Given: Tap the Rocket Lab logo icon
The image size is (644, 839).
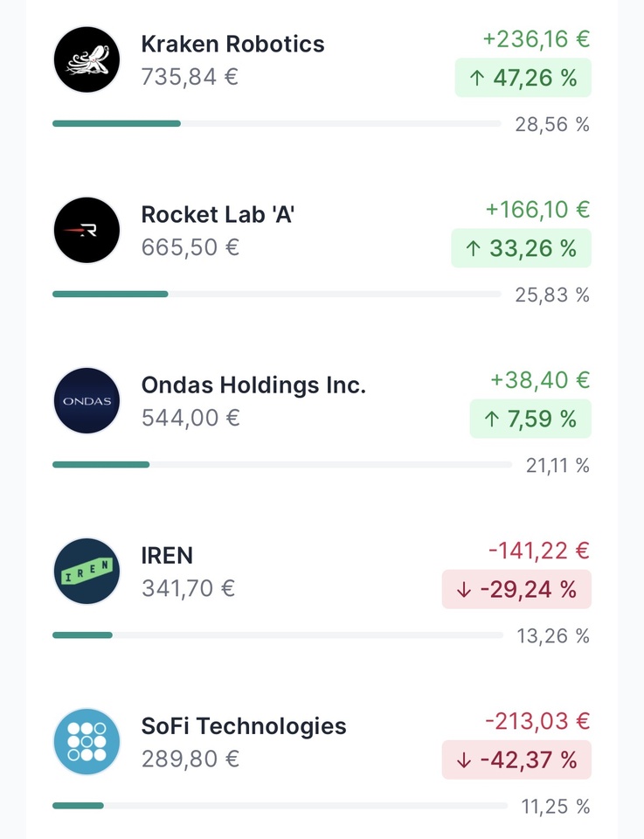Looking at the screenshot, I should (x=87, y=230).
